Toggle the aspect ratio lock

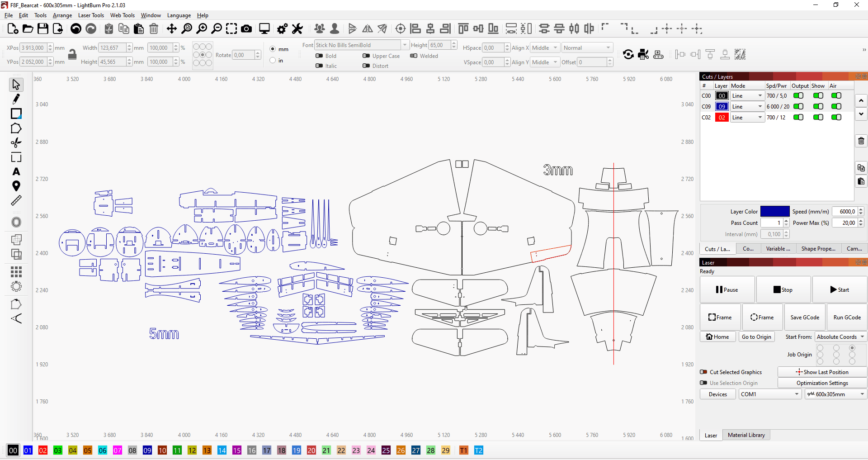pyautogui.click(x=72, y=55)
